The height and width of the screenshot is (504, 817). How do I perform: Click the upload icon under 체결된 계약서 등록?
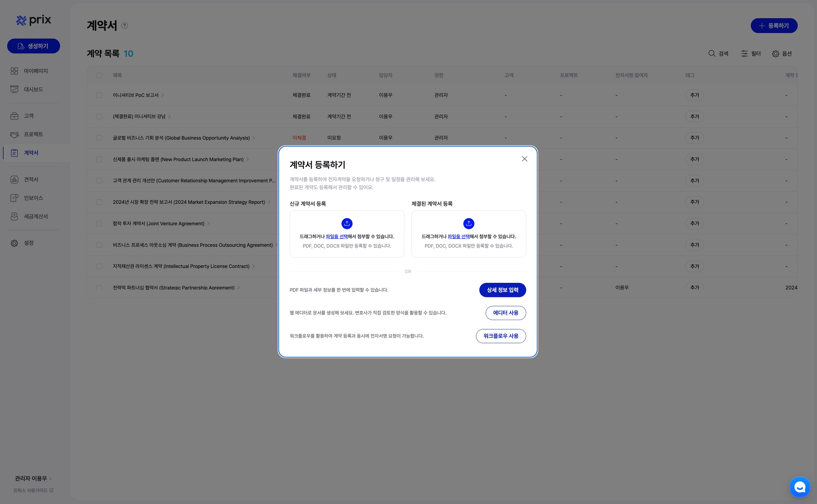468,223
